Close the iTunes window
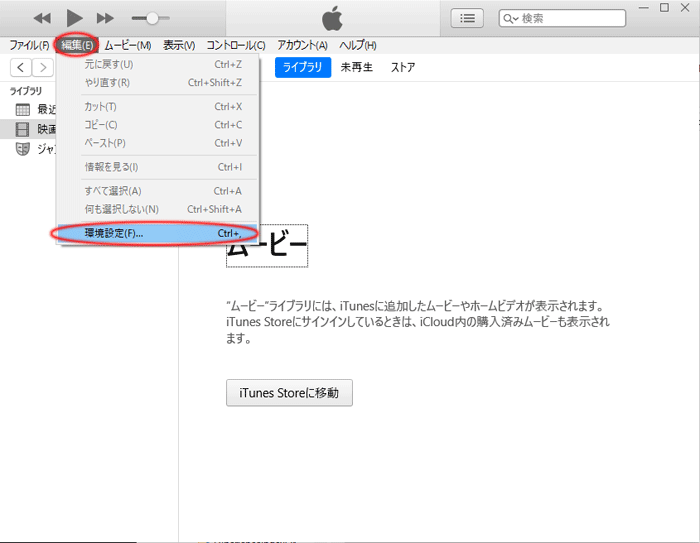 pos(685,8)
